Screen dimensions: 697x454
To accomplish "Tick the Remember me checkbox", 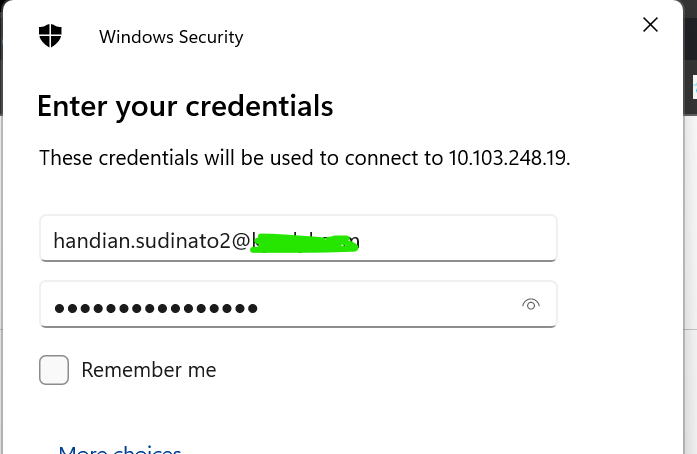I will [54, 370].
